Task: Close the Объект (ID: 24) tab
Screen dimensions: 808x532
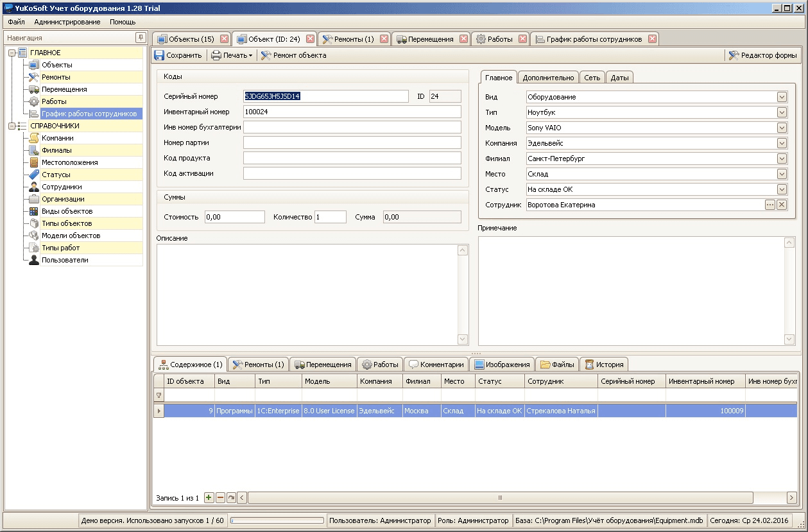Action: (x=311, y=39)
